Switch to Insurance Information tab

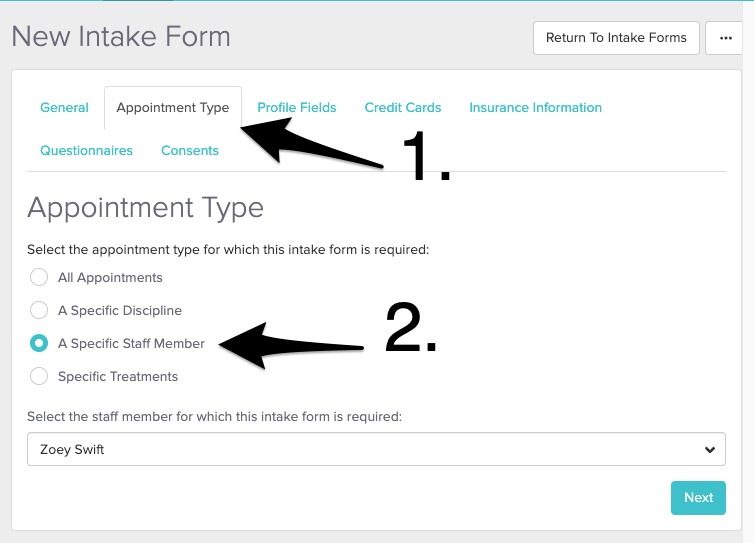click(535, 107)
